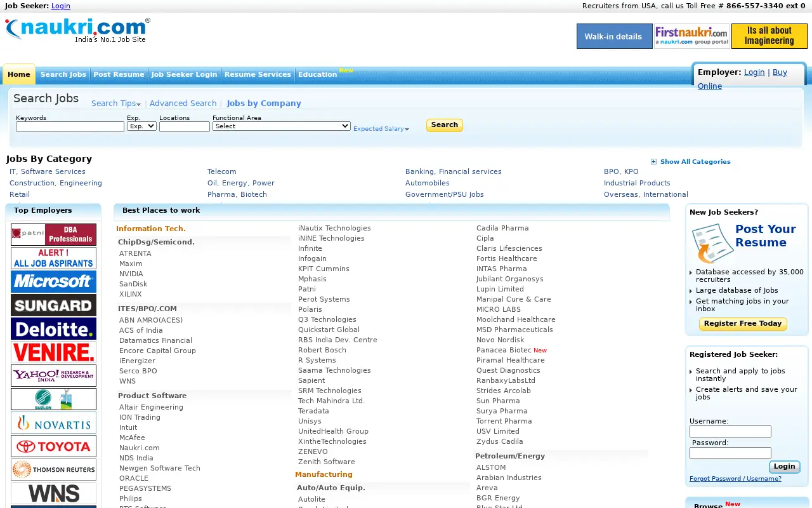Focus the Locations input field
This screenshot has width=812, height=508.
pyautogui.click(x=185, y=127)
